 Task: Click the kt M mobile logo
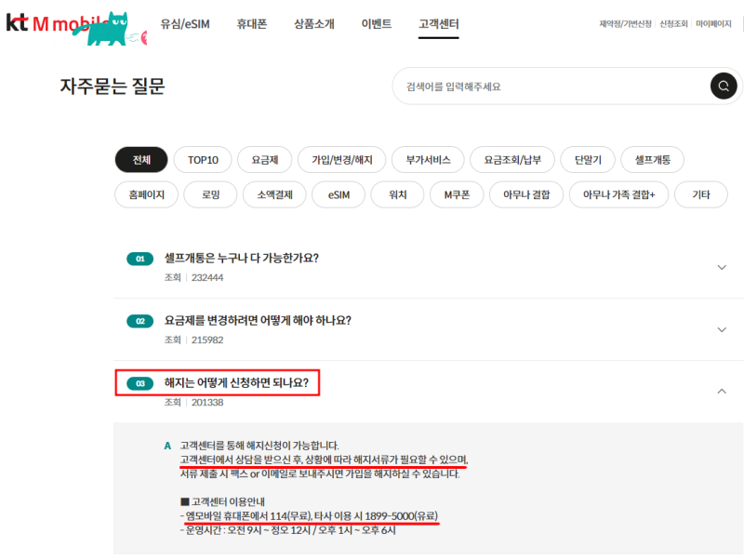[x=76, y=28]
